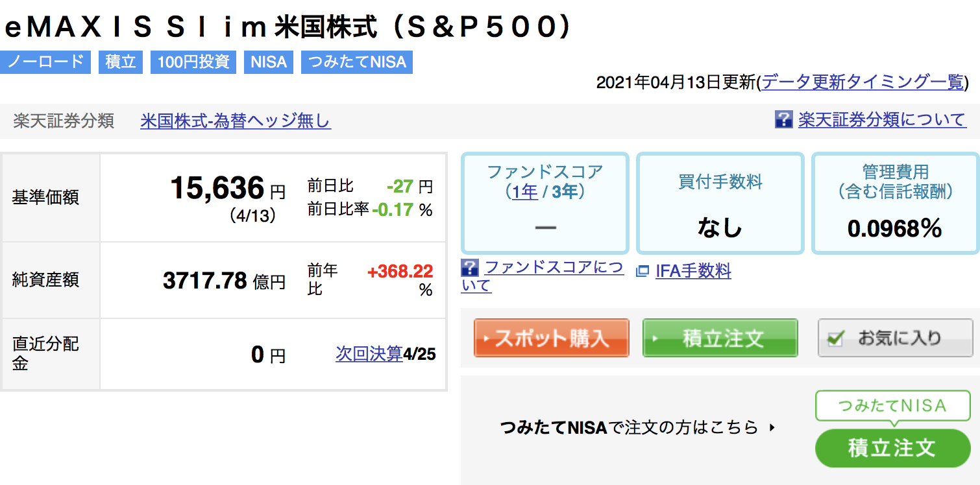Viewport: 980px width, 485px height.
Task: Click the 100円投資 tag
Action: (193, 62)
